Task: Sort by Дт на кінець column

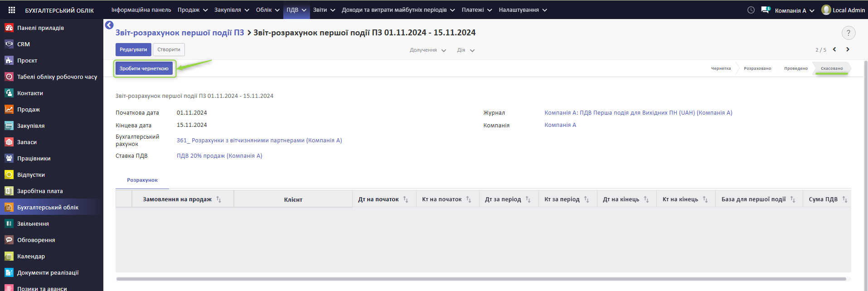Action: [626, 199]
